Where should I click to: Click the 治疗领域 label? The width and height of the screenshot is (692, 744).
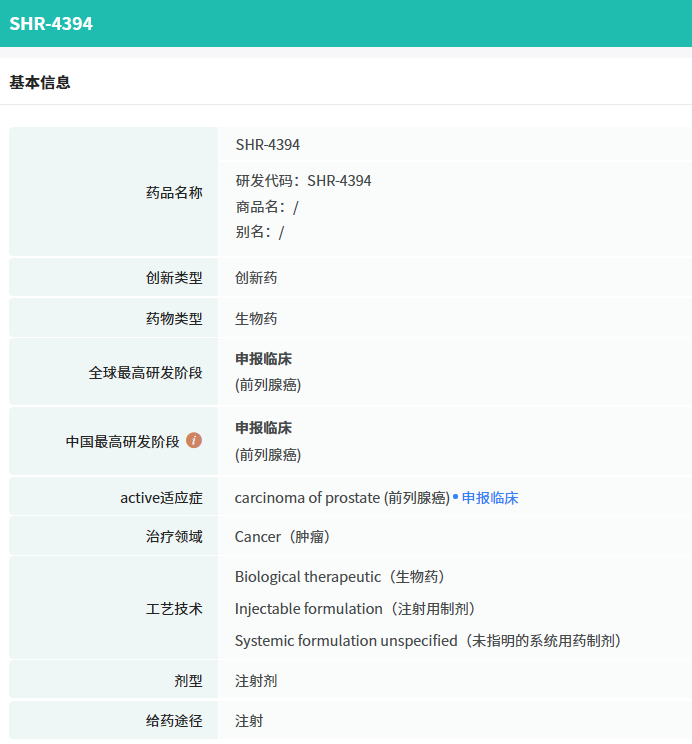click(x=174, y=537)
